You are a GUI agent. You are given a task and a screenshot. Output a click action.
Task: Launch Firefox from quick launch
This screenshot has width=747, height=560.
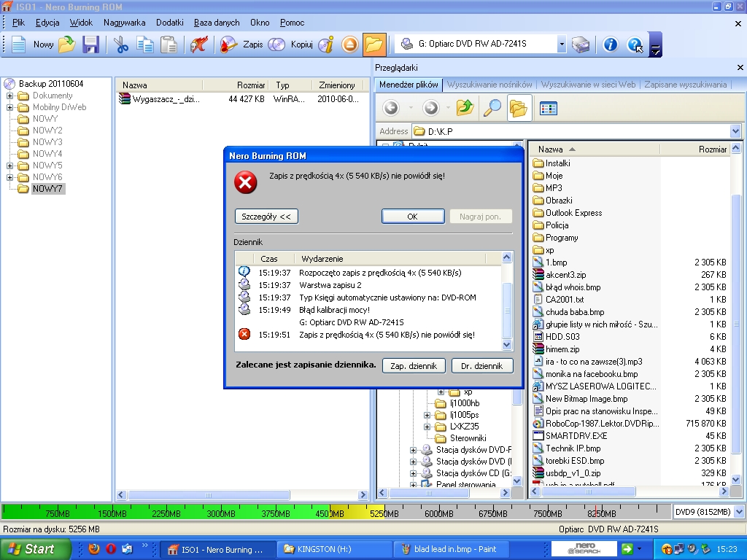(x=94, y=548)
